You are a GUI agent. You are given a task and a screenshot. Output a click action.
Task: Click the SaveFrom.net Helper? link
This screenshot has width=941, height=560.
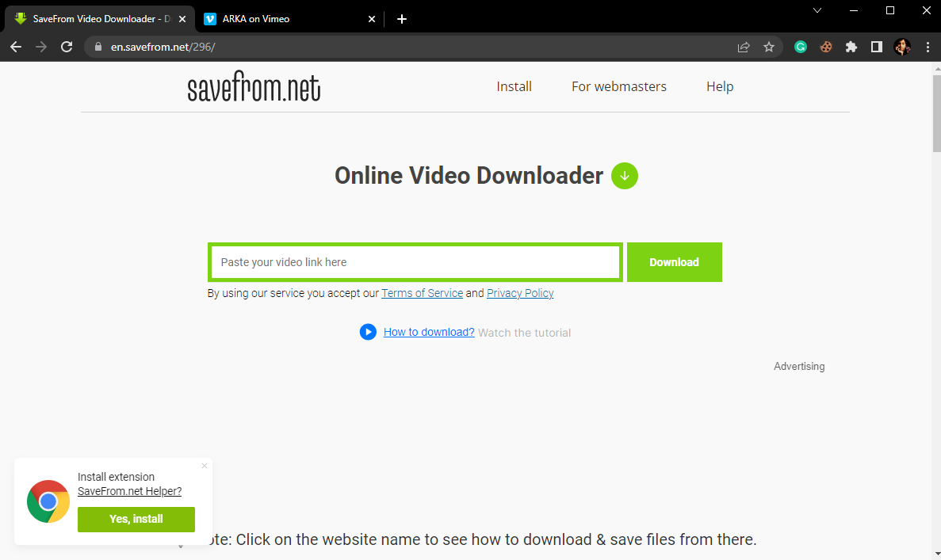130,491
